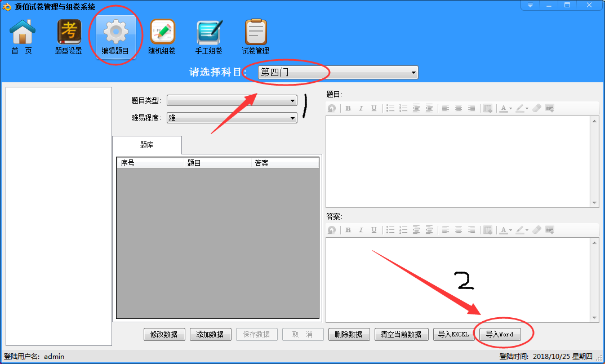Toggle bold in the 题目 editor toolbar
This screenshot has height=364, width=605.
(348, 108)
